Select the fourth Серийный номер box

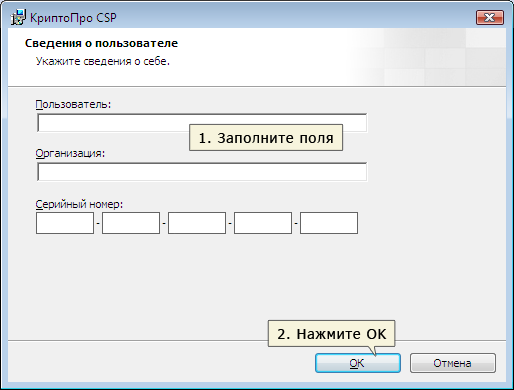(x=263, y=223)
